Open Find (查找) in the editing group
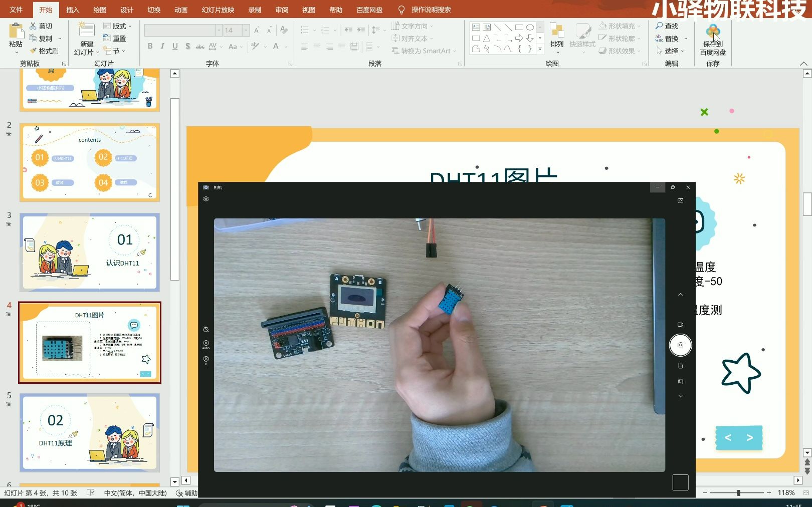The height and width of the screenshot is (507, 812). point(667,26)
